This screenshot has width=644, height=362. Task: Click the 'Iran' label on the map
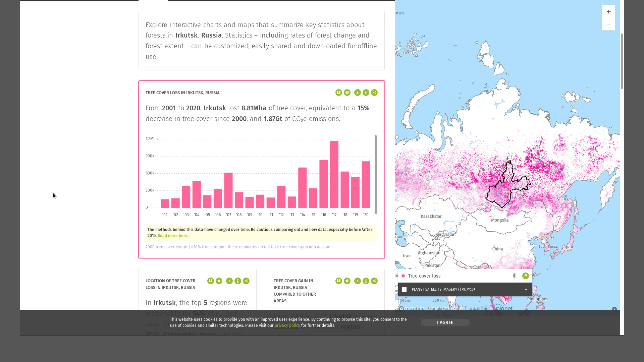(x=407, y=256)
